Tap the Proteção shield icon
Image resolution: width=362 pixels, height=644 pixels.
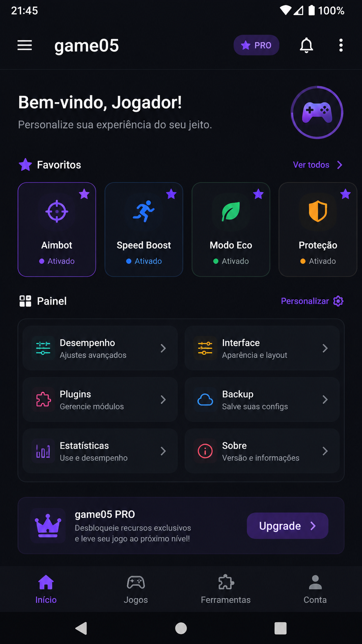point(318,211)
